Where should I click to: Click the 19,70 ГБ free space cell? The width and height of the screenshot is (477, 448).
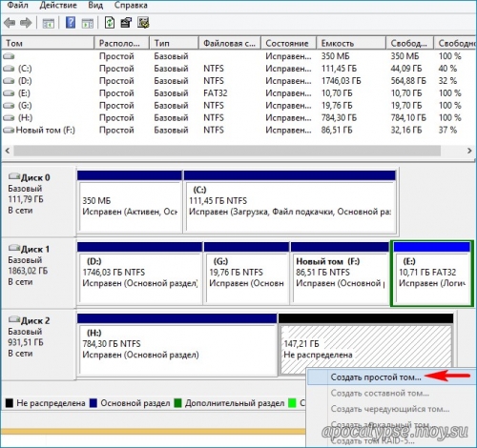pyautogui.click(x=406, y=106)
